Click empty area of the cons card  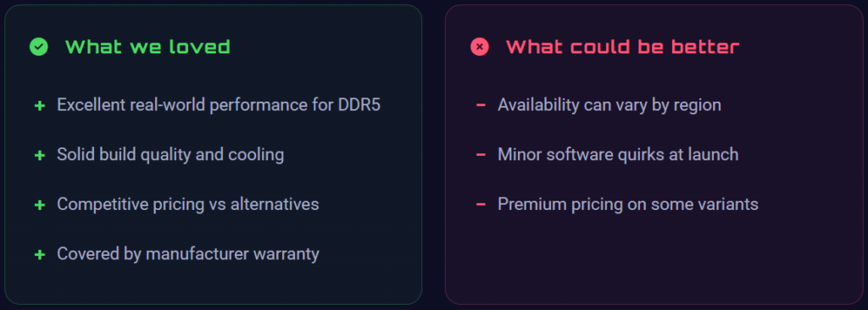(654, 260)
